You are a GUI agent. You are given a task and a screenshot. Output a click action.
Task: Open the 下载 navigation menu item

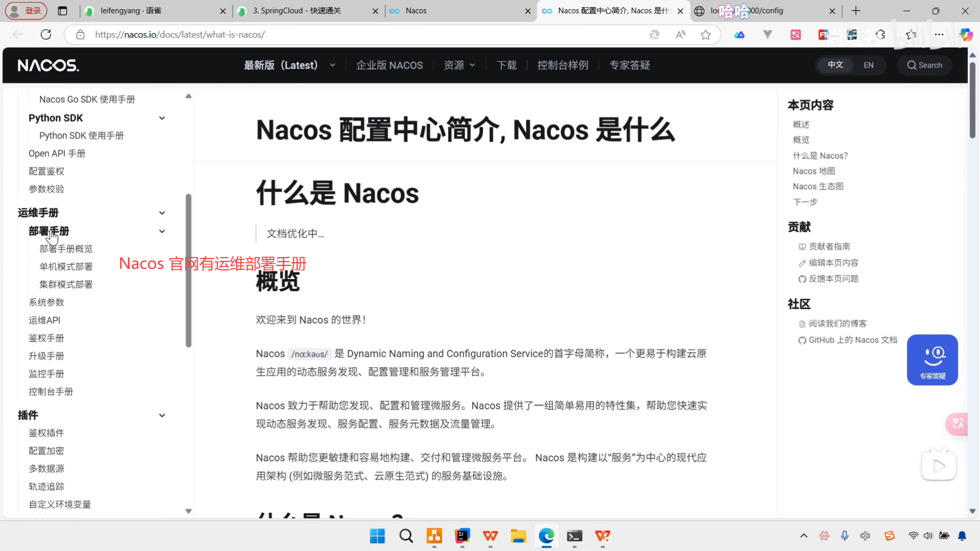506,65
